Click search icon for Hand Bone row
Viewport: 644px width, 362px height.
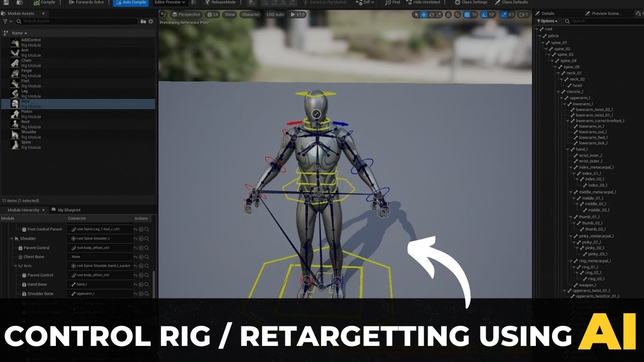147,285
